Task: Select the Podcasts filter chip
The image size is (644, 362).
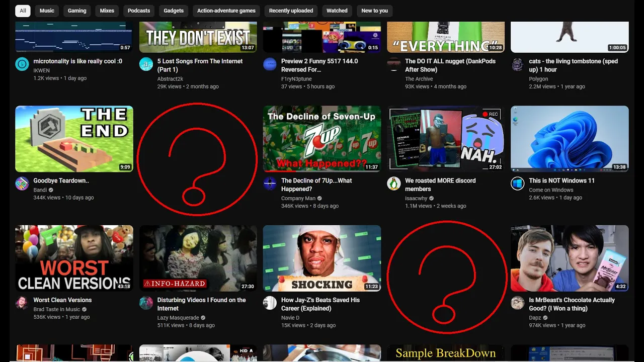Action: click(139, 11)
